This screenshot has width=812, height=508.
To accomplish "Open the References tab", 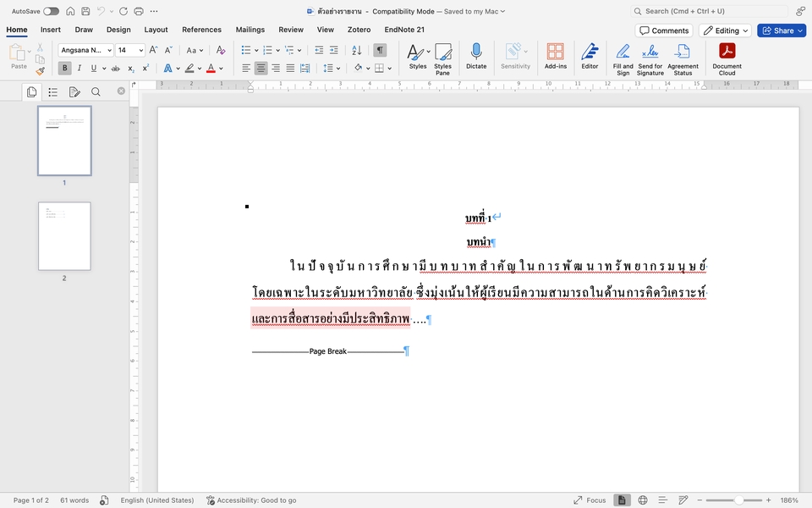I will tap(201, 30).
